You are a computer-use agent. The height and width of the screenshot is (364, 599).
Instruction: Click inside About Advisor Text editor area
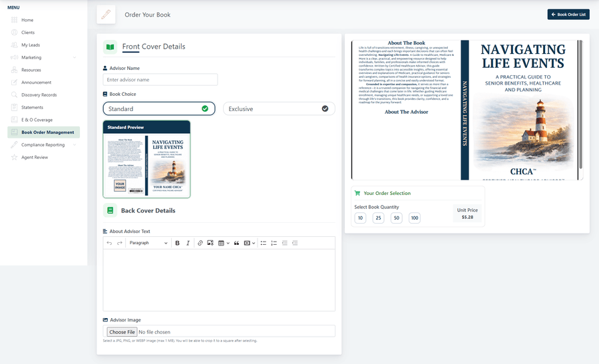coord(219,280)
